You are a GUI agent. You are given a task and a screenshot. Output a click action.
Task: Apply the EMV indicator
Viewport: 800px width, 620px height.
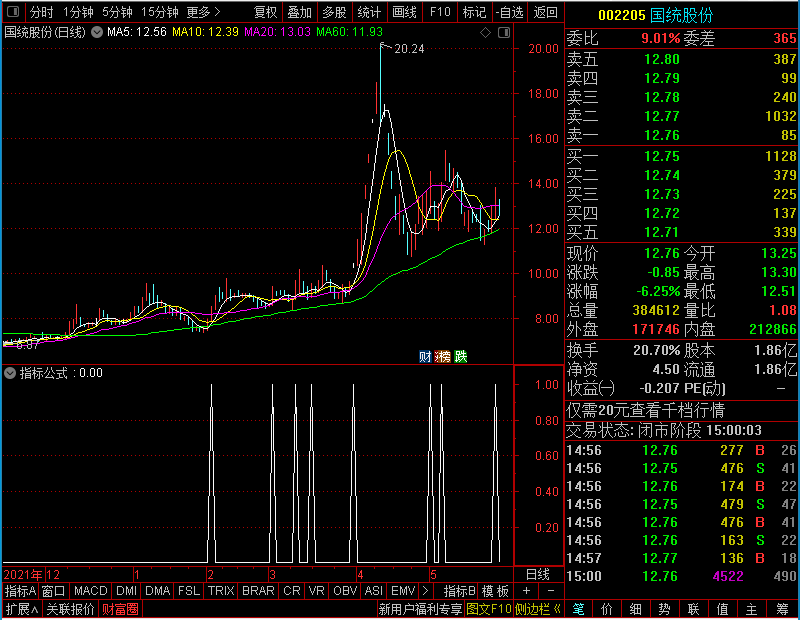point(403,591)
